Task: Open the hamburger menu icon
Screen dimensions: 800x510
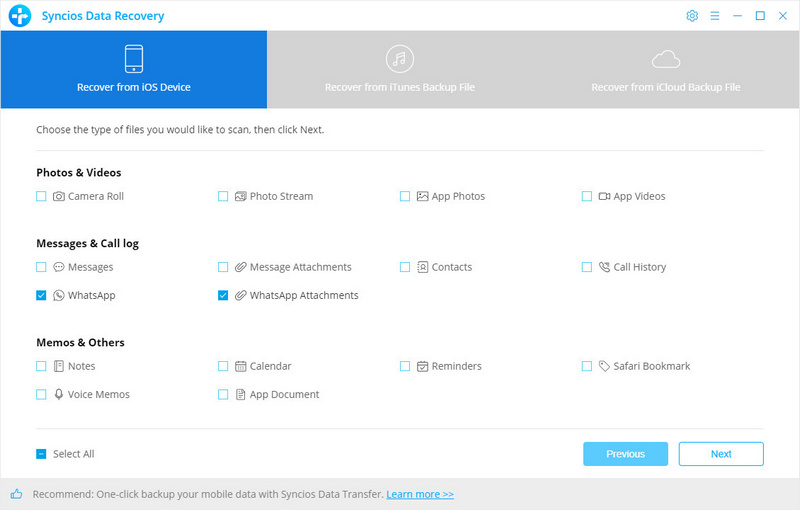Action: [x=715, y=16]
